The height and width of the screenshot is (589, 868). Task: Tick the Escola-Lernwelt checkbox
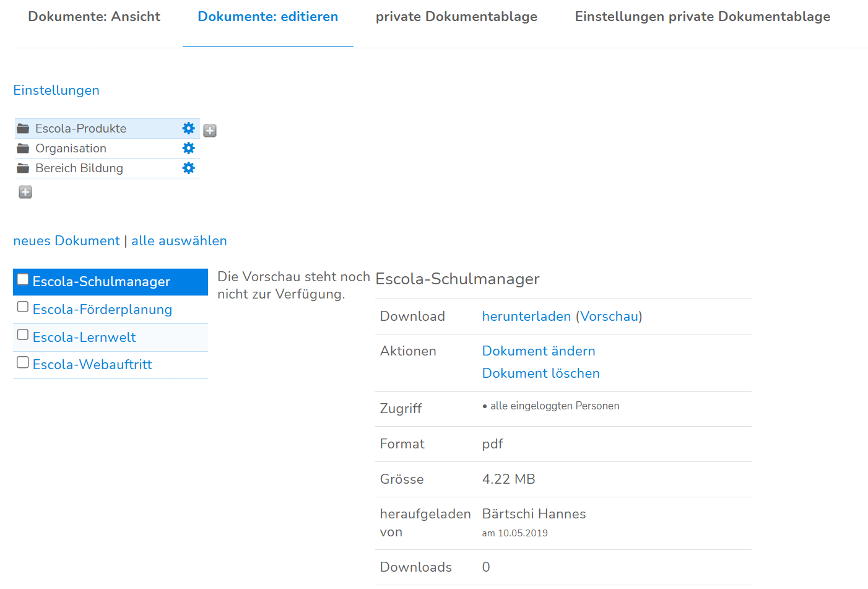click(x=23, y=335)
